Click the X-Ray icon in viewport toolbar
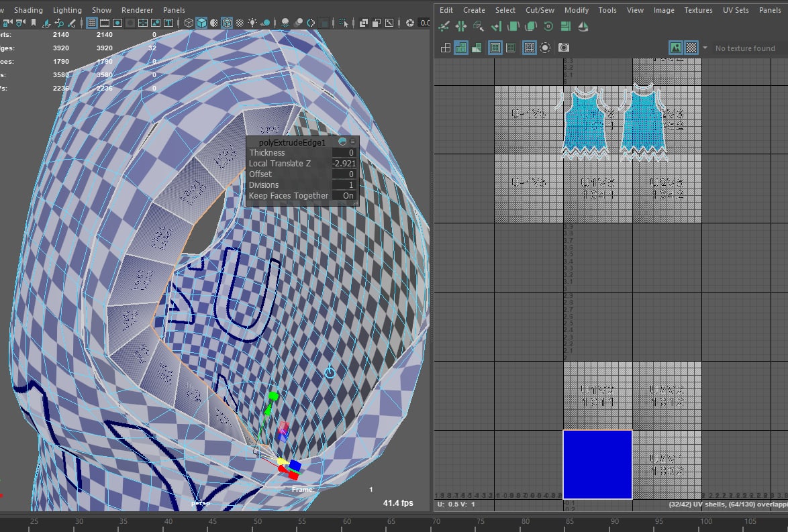 tap(364, 23)
